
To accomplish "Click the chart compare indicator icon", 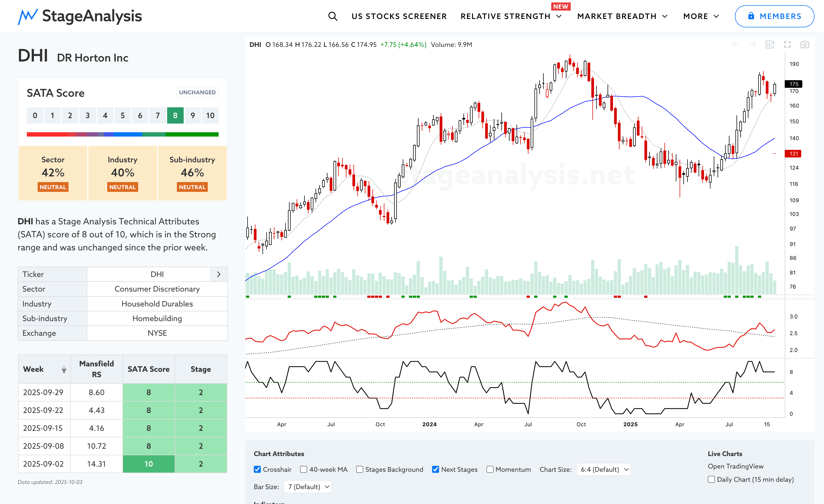I will click(x=770, y=44).
